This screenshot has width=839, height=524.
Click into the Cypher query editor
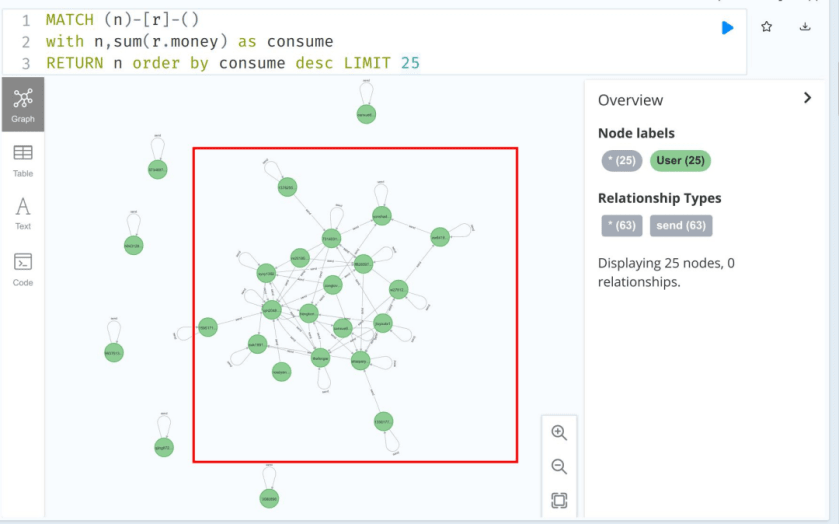pyautogui.click(x=375, y=42)
